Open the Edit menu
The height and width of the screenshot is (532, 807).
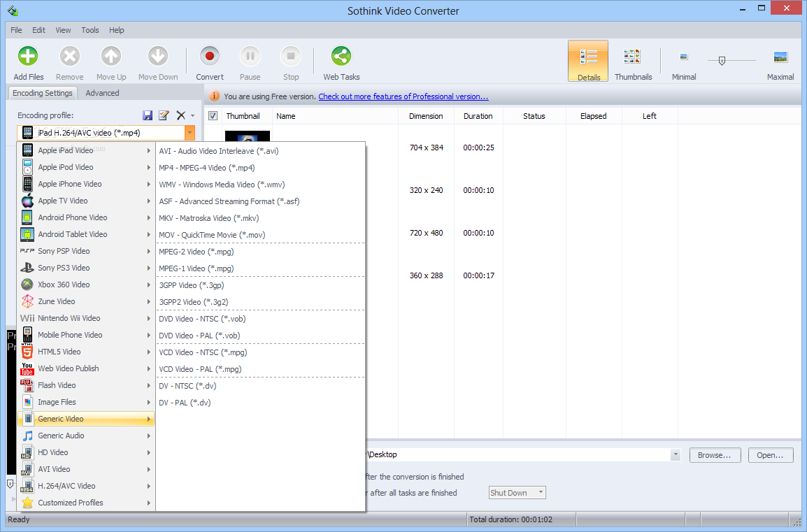(x=38, y=30)
